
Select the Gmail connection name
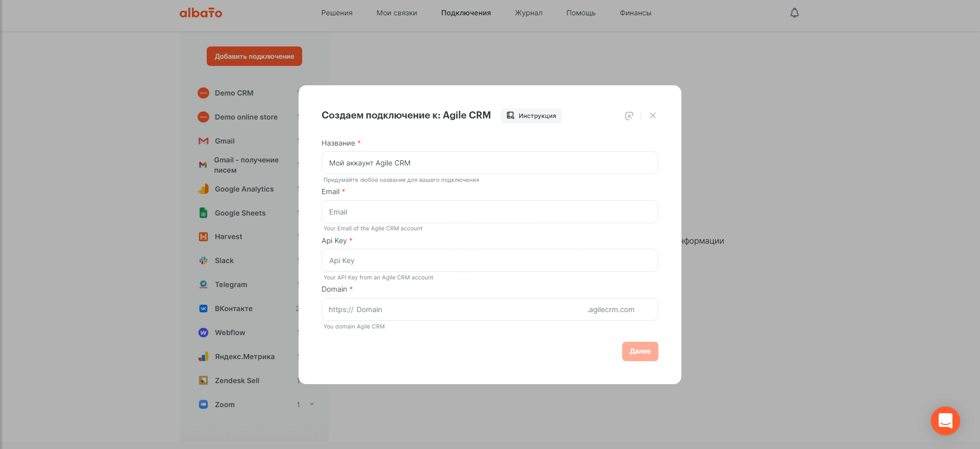[225, 141]
